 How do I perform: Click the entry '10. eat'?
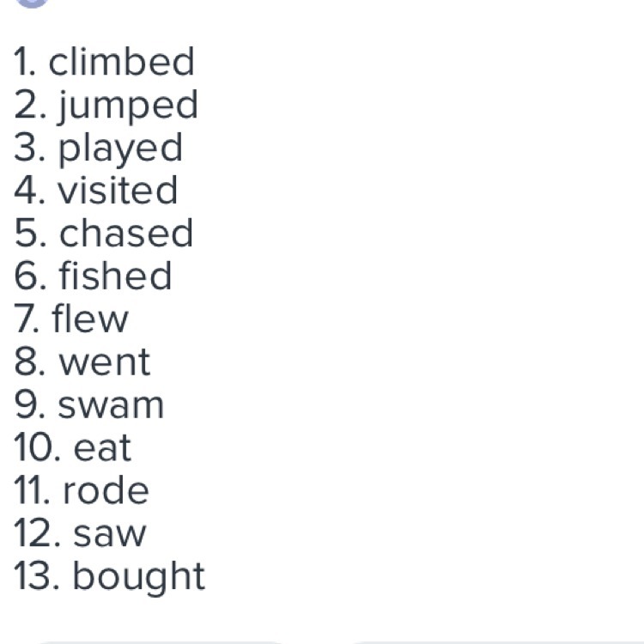(x=73, y=448)
